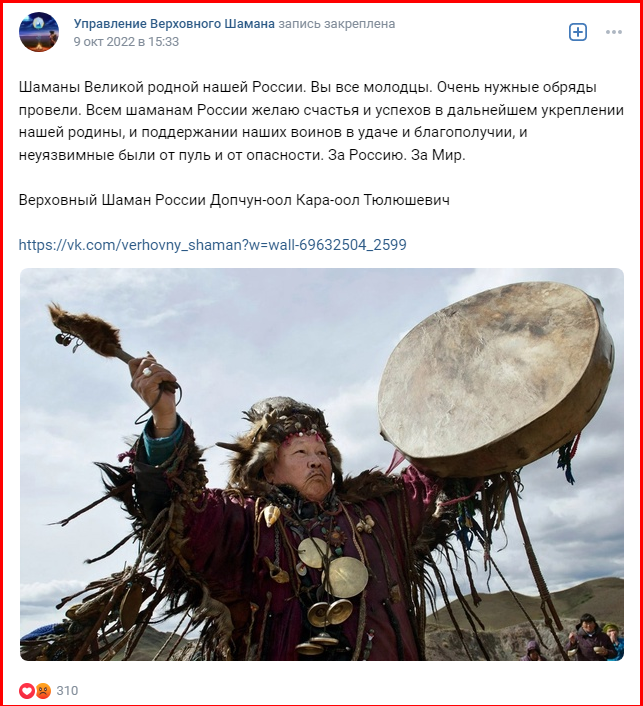Click the signature line Верховный Шаман России
643x706 pixels.
pyautogui.click(x=234, y=200)
